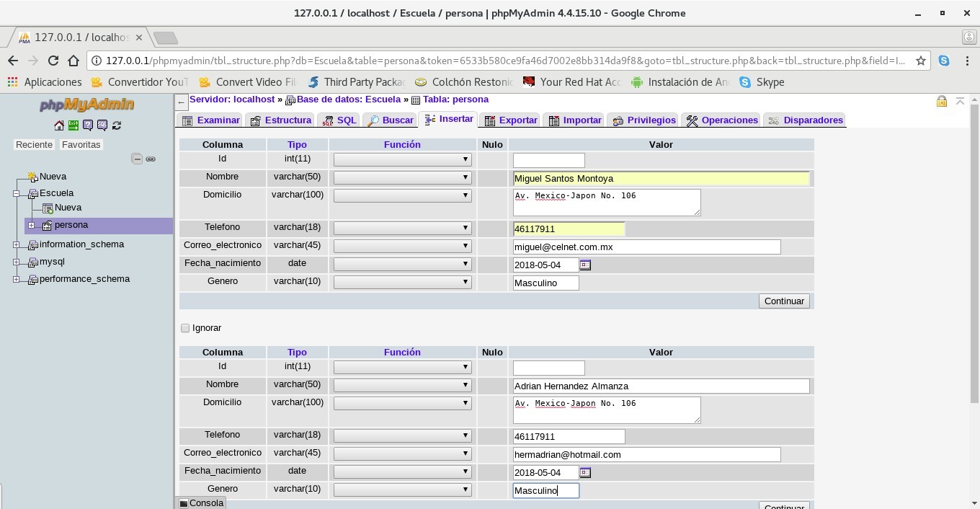This screenshot has width=980, height=509.
Task: Open the phpMyAdmin documentation help icon
Action: click(x=88, y=125)
